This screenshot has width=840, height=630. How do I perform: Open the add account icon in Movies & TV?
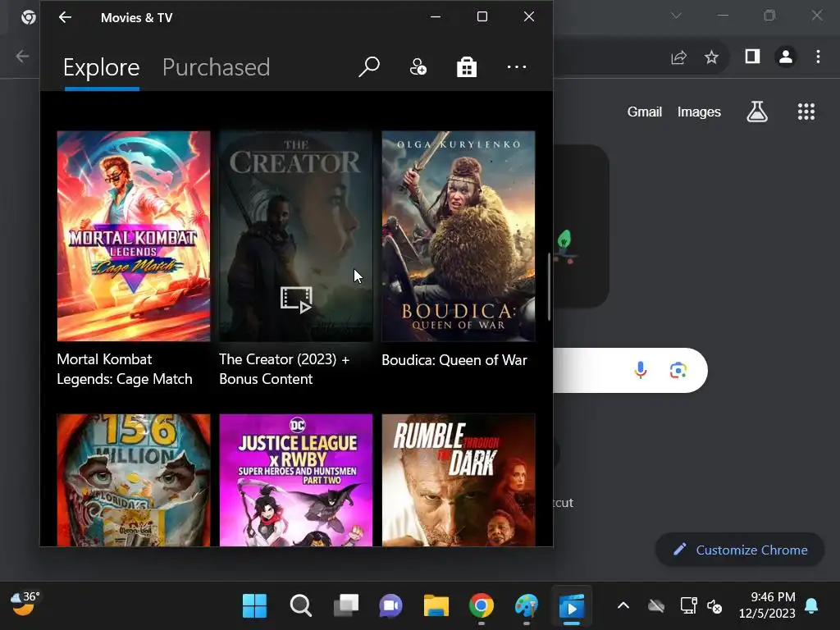418,67
